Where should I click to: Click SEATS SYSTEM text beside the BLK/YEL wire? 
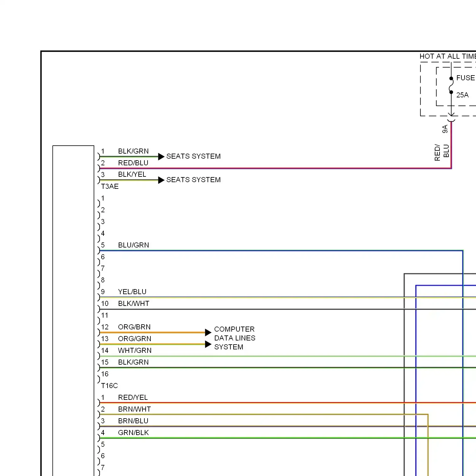click(194, 180)
